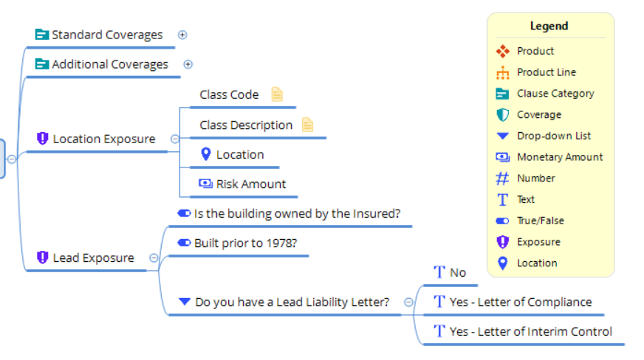Click the note icon beside Class Code
The height and width of the screenshot is (360, 644).
(x=277, y=94)
